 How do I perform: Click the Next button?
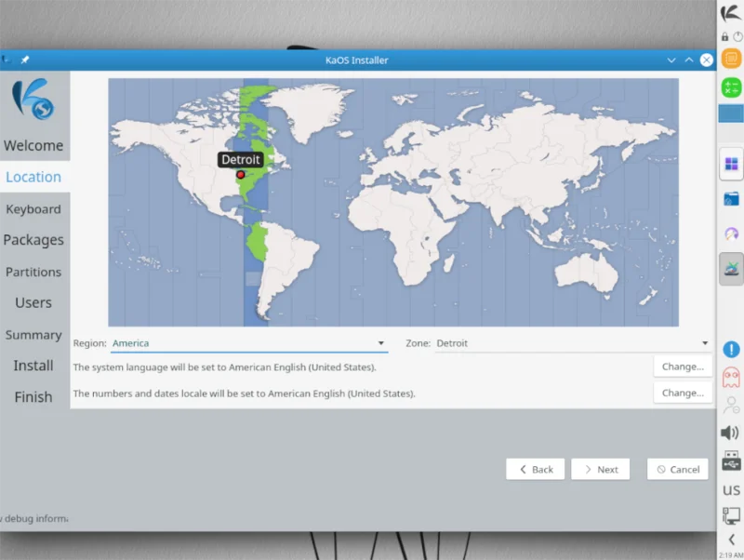click(601, 470)
